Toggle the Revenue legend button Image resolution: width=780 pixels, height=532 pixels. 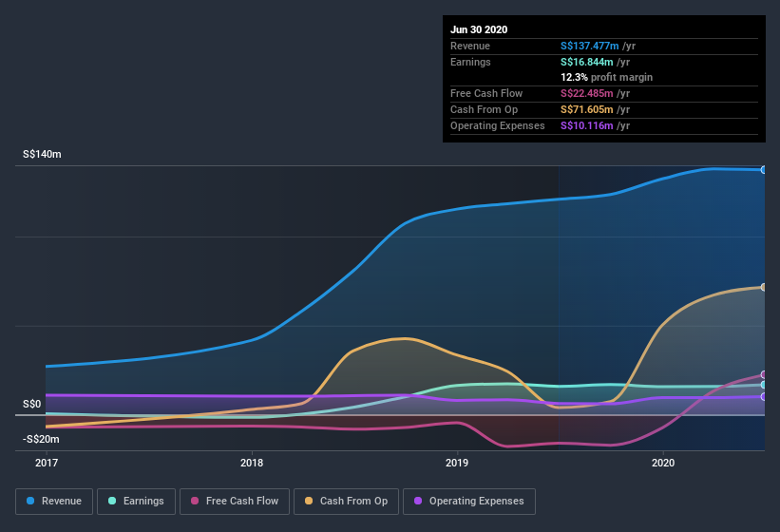(54, 502)
